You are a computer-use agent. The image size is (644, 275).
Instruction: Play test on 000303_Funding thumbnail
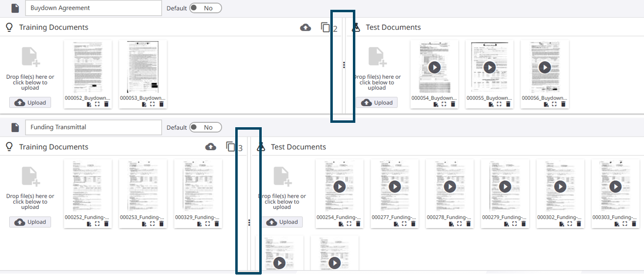click(616, 186)
